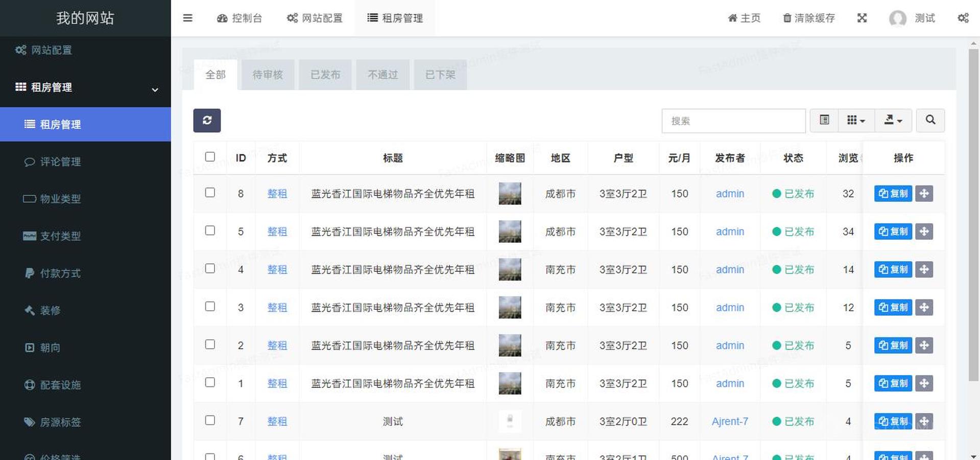The image size is (980, 460).
Task: Toggle the select-all header checkbox
Action: (210, 157)
